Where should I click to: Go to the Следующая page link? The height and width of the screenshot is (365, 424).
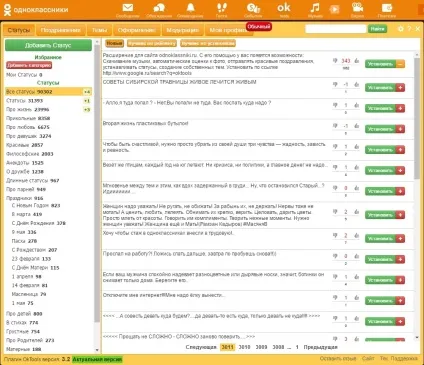coord(201,347)
